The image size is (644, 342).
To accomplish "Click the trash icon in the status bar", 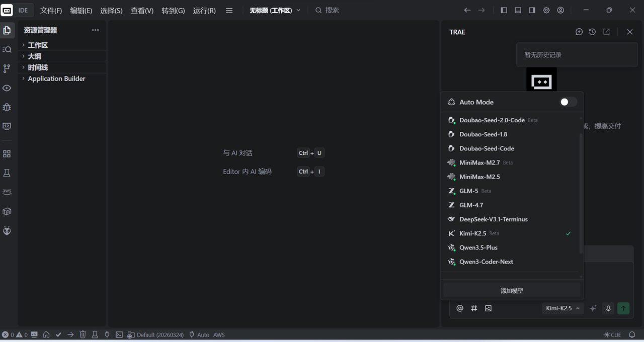I will 83,334.
